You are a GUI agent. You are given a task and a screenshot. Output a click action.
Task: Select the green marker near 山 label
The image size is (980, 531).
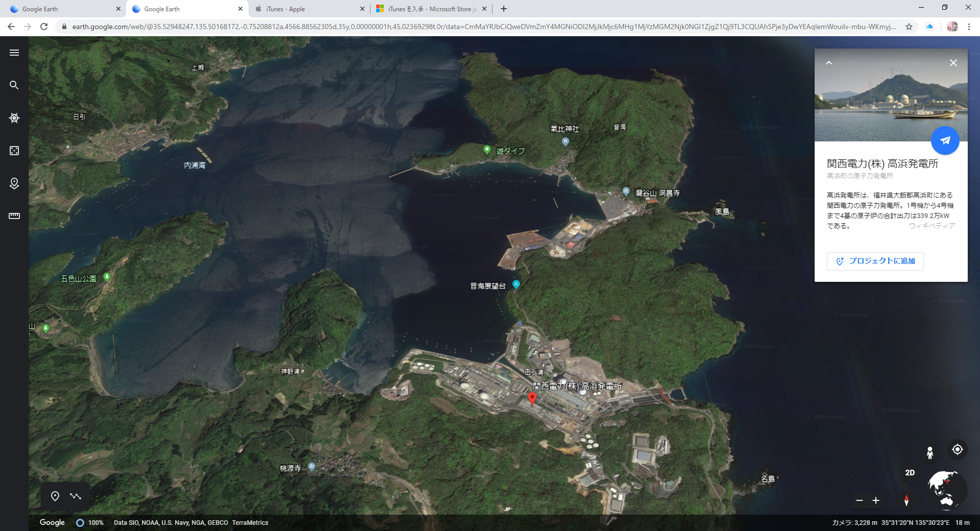pyautogui.click(x=46, y=328)
